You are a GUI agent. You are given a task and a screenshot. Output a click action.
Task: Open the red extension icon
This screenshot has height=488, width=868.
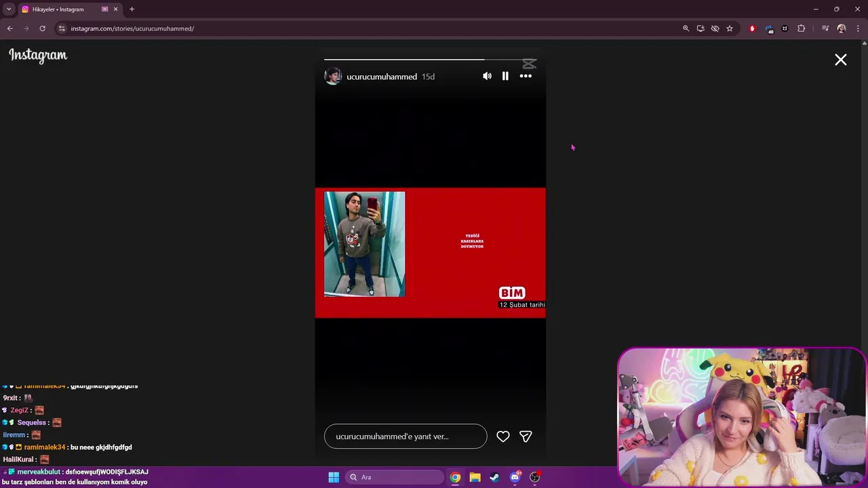coord(752,28)
